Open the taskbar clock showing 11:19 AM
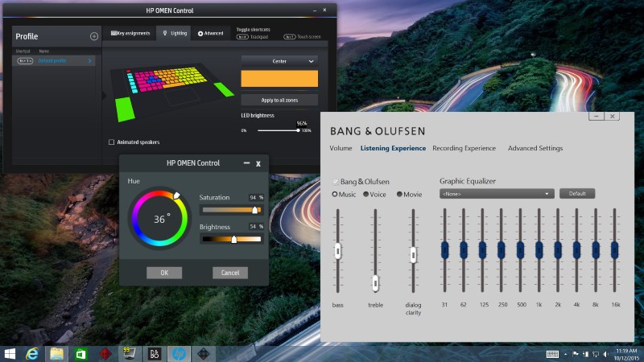644x362 pixels. pyautogui.click(x=626, y=354)
